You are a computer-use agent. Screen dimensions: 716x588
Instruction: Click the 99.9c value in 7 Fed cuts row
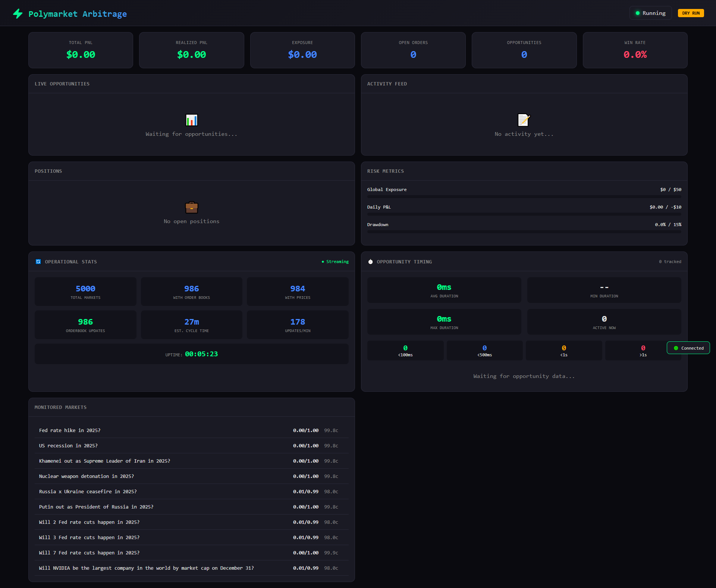click(331, 553)
